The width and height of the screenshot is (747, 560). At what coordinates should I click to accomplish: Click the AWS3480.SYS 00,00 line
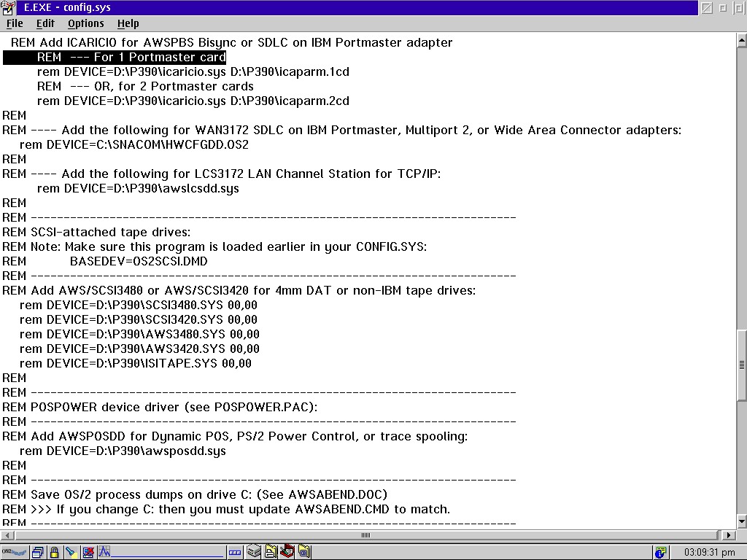coord(139,334)
